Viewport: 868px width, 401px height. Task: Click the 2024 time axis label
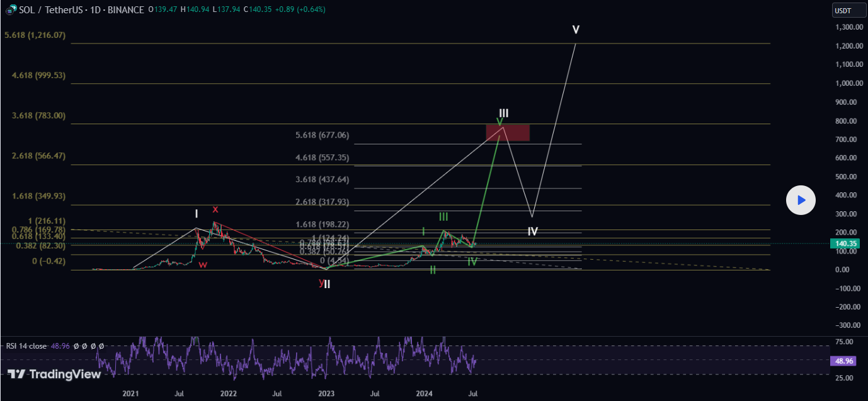(x=424, y=393)
